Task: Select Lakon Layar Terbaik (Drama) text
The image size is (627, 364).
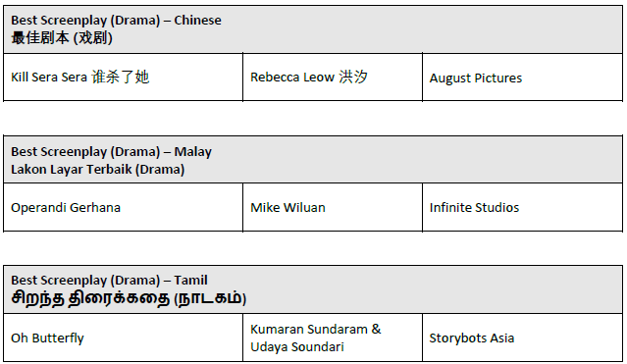Action: coord(97,169)
